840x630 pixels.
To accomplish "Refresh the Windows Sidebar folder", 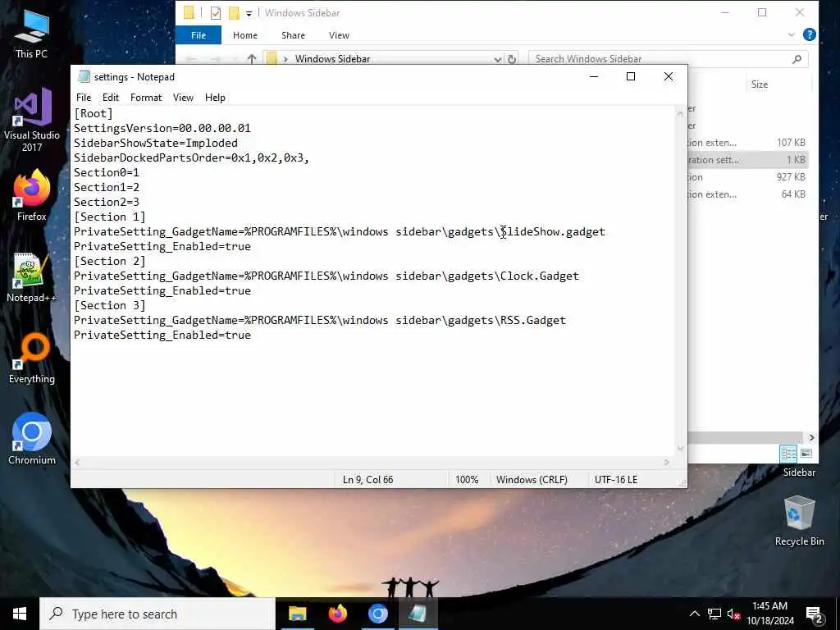I will coord(512,59).
